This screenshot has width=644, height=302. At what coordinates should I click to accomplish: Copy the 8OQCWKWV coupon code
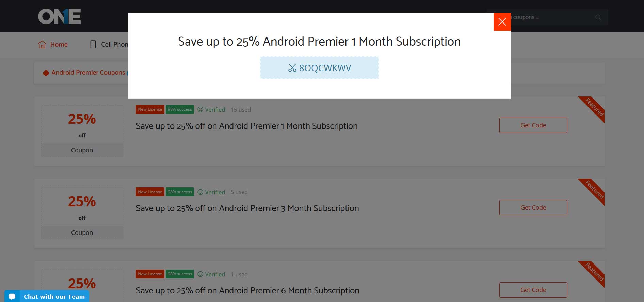(325, 68)
